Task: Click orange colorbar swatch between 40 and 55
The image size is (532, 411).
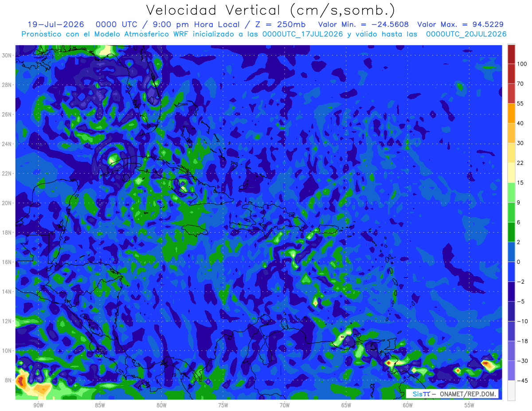Action: pos(511,114)
